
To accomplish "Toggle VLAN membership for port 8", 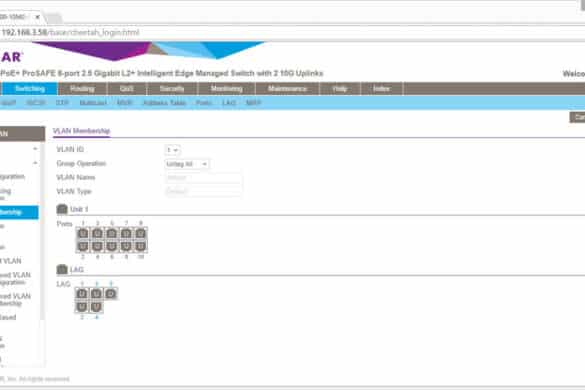I will point(126,246).
